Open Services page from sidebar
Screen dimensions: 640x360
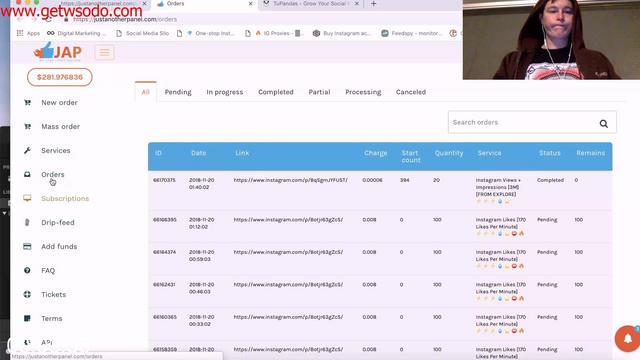(56, 151)
